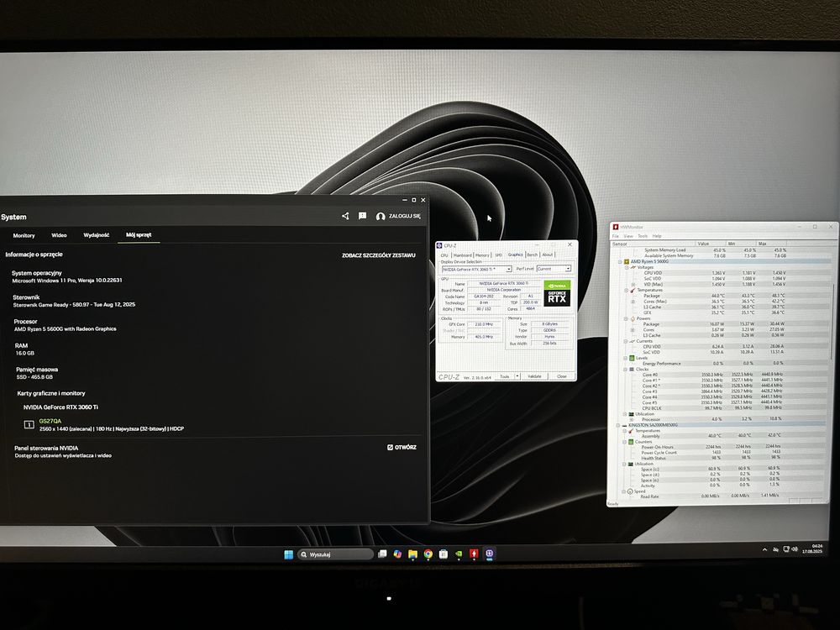
Task: Launch Copilot from the taskbar
Action: click(397, 554)
